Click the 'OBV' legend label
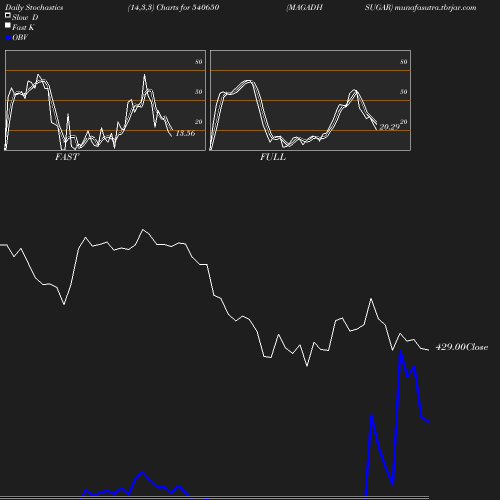 pyautogui.click(x=20, y=38)
